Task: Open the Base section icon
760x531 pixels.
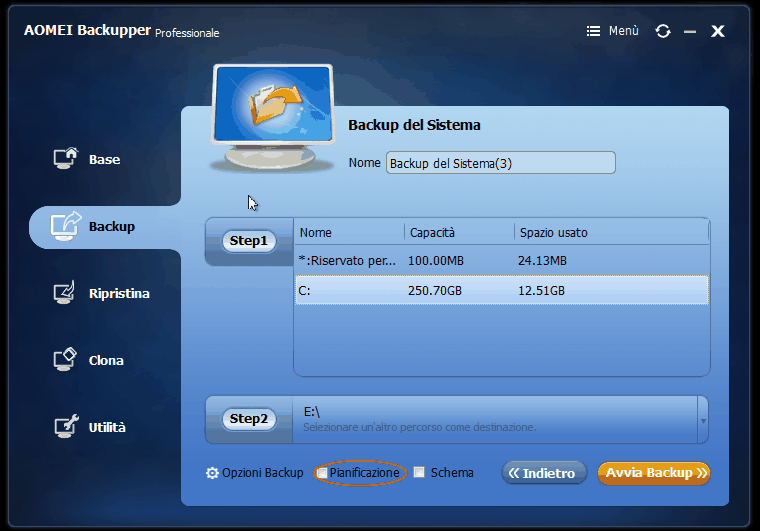Action: [65, 158]
